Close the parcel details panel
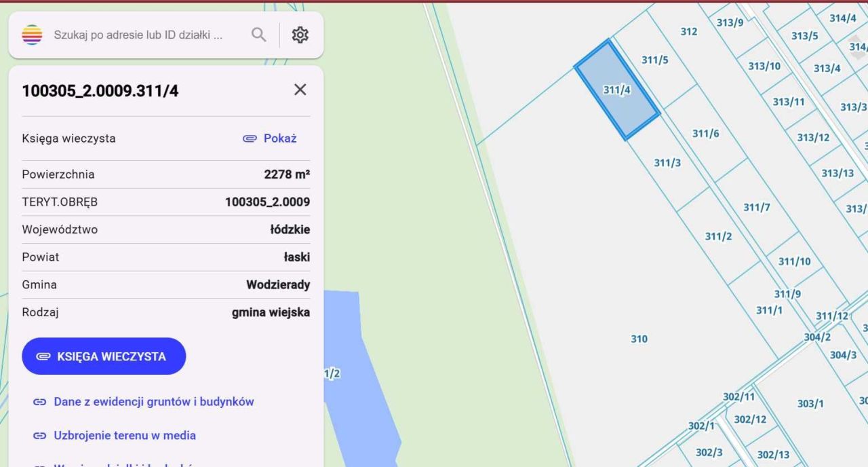This screenshot has height=467, width=868. tap(300, 90)
